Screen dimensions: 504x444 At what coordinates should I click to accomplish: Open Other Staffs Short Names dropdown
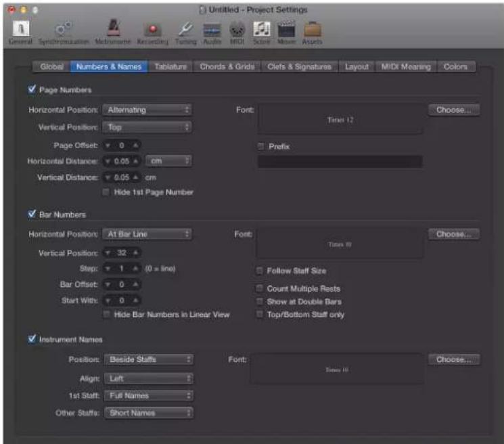pyautogui.click(x=149, y=413)
